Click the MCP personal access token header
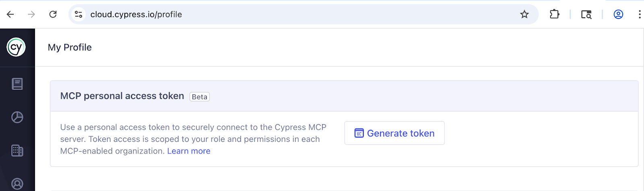The image size is (644, 191). tap(122, 96)
